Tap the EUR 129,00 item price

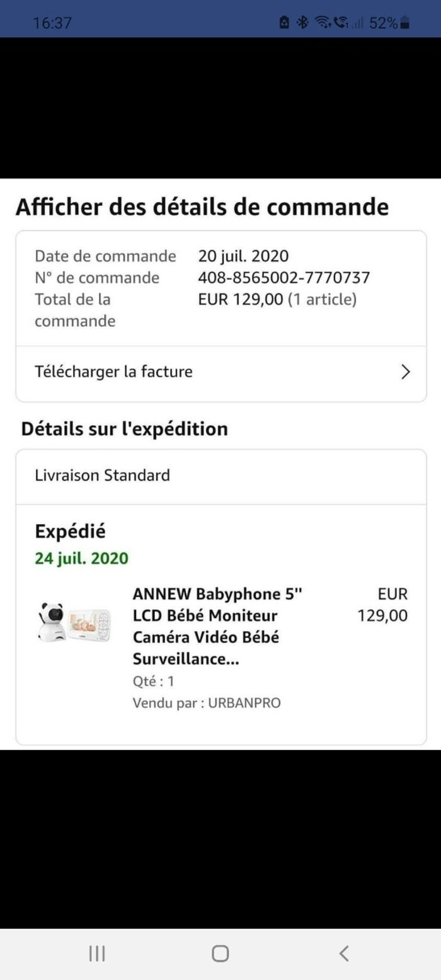(x=383, y=605)
